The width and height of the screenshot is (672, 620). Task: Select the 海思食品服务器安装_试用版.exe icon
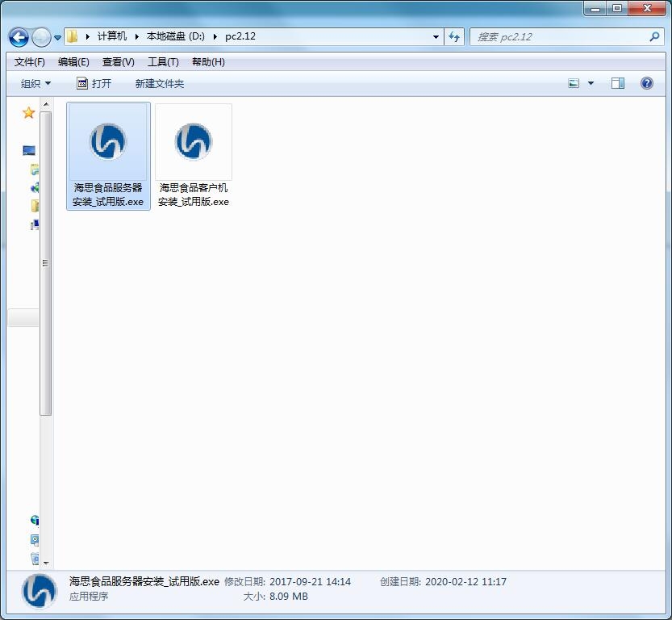(108, 141)
